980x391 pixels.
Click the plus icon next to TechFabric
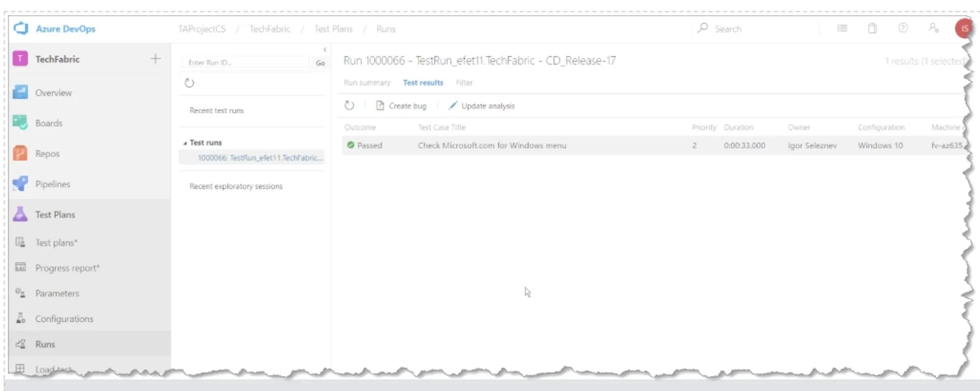(x=155, y=59)
